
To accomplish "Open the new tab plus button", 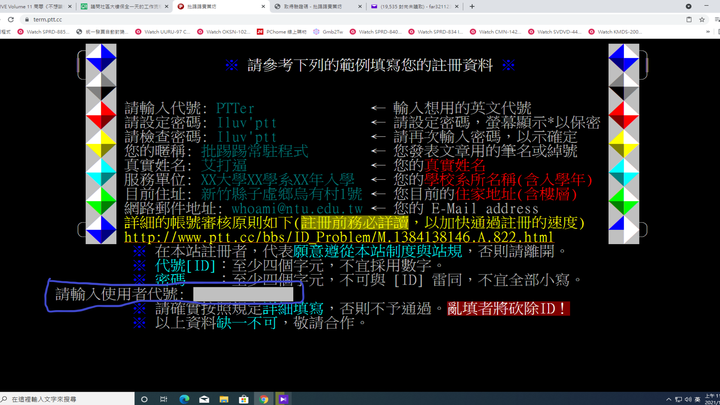I will coord(472,6).
